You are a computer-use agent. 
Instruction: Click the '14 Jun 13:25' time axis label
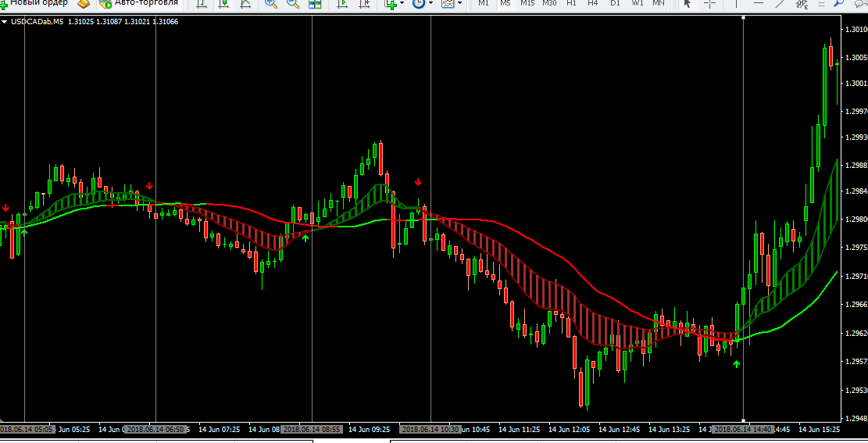tap(670, 429)
